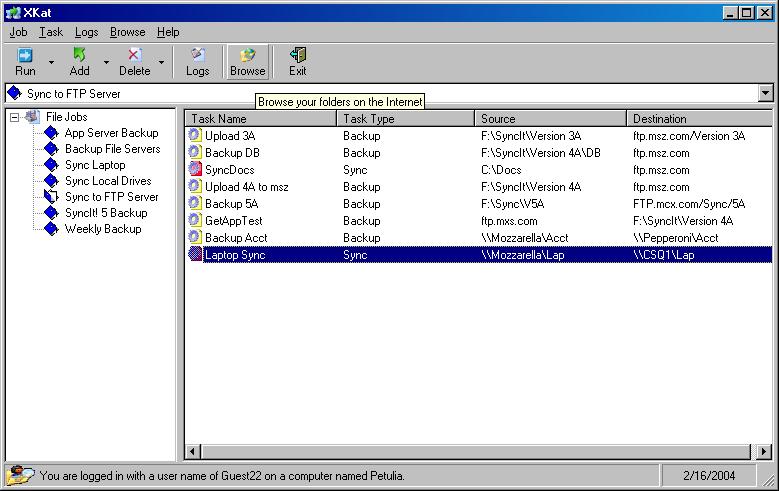The height and width of the screenshot is (491, 779).
Task: Open the Run button dropdown arrow
Action: point(52,62)
